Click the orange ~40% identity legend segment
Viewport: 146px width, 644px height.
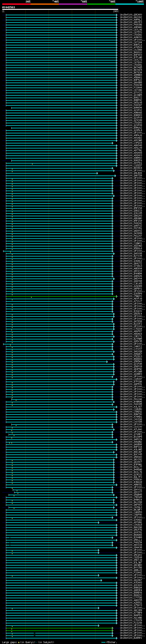(45, 4)
